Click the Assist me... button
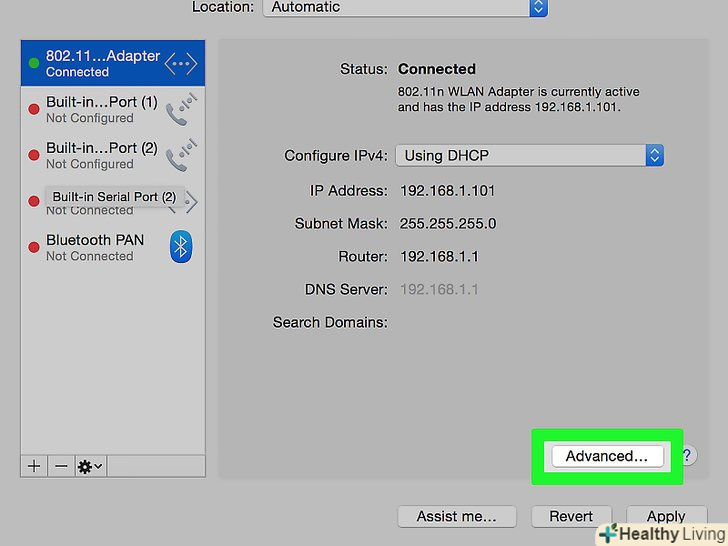 pos(457,516)
